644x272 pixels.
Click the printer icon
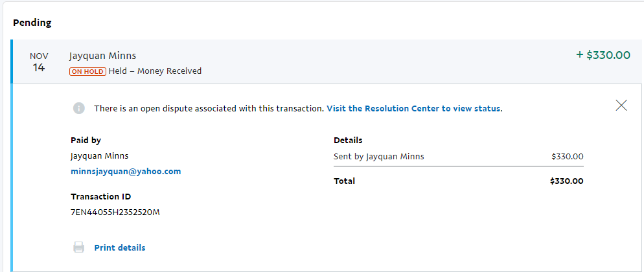tap(79, 247)
